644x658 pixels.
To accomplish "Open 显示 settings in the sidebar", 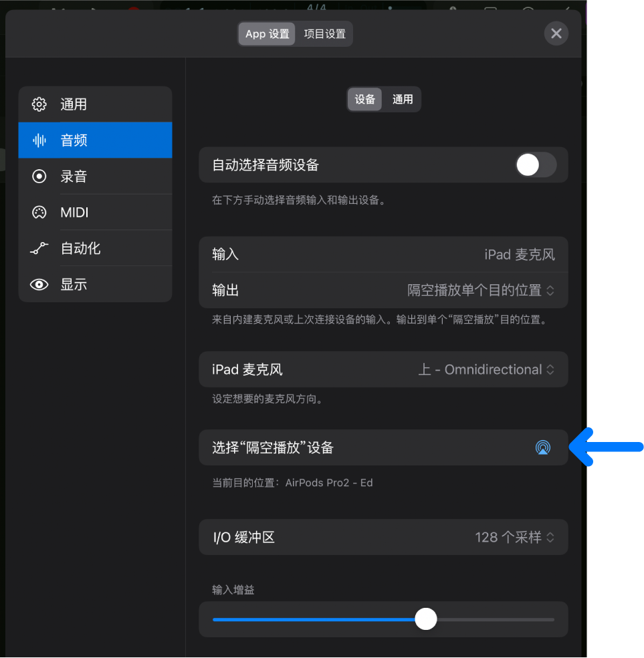I will point(95,284).
